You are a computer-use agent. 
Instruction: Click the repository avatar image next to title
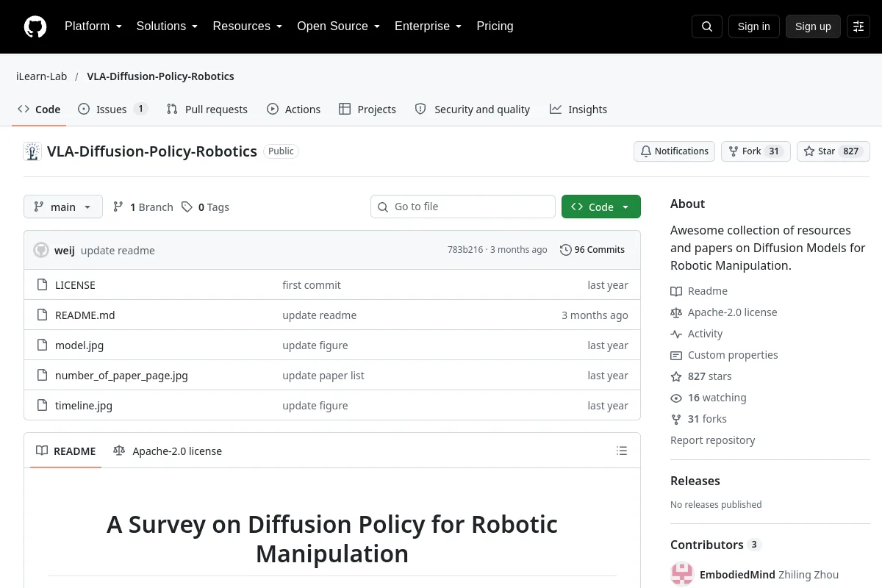32,151
